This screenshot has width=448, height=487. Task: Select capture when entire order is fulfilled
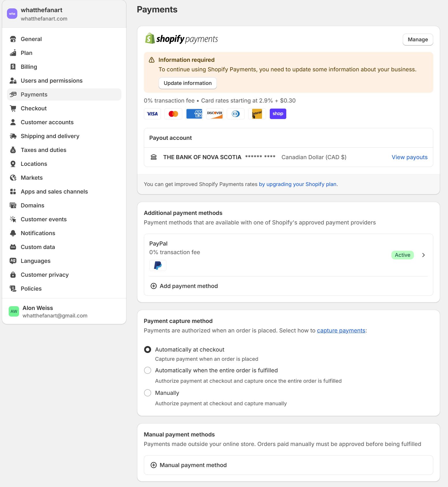[x=148, y=370]
